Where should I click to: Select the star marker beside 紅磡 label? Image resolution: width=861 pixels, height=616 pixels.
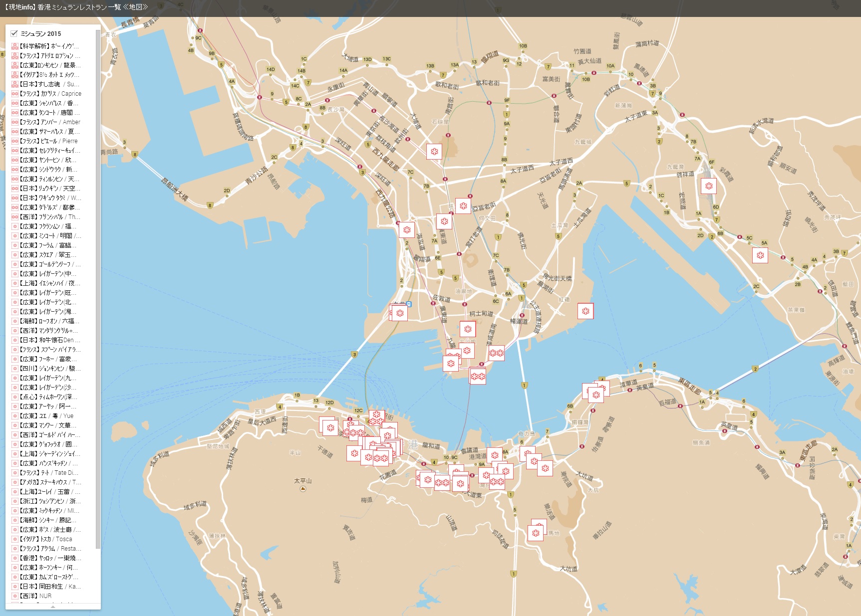pyautogui.click(x=585, y=311)
